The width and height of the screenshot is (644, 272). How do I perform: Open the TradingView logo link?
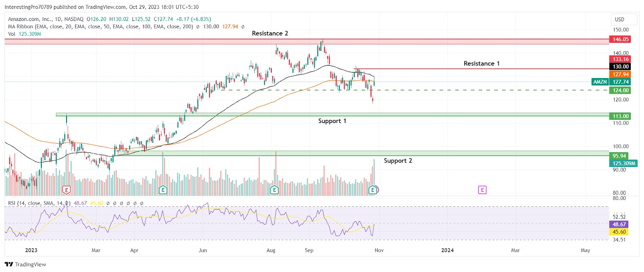click(x=25, y=264)
